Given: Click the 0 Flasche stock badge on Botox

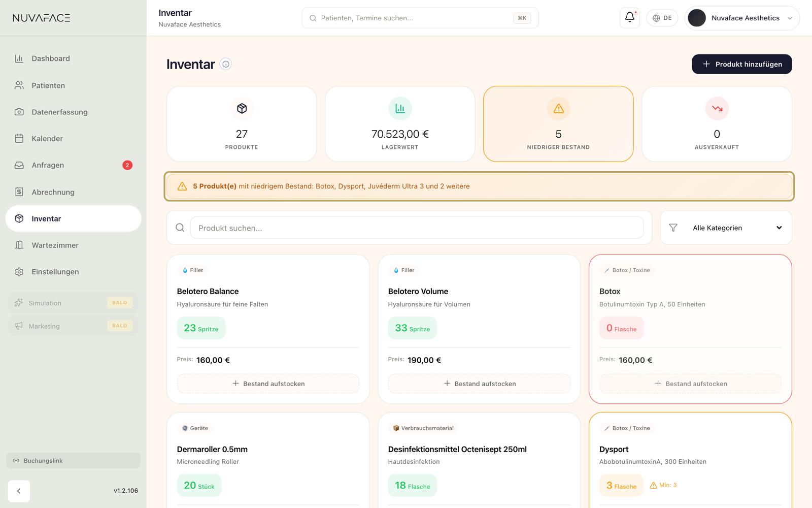Looking at the screenshot, I should pos(621,328).
